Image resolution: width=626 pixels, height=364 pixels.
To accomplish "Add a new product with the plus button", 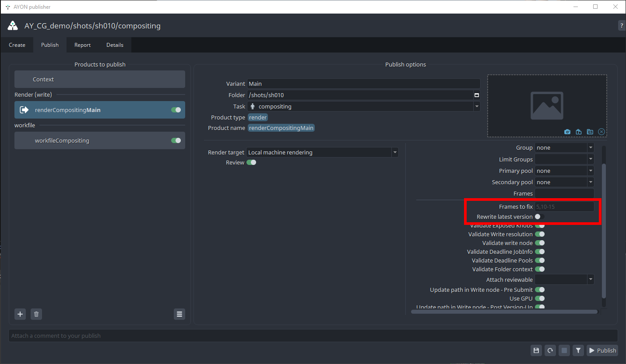I will tap(20, 314).
